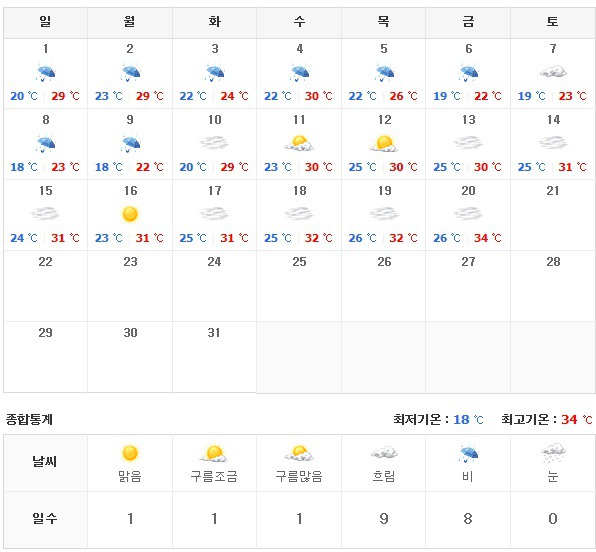This screenshot has width=596, height=552.
Task: Click the overcast cloud icon on day 17
Action: tap(214, 214)
